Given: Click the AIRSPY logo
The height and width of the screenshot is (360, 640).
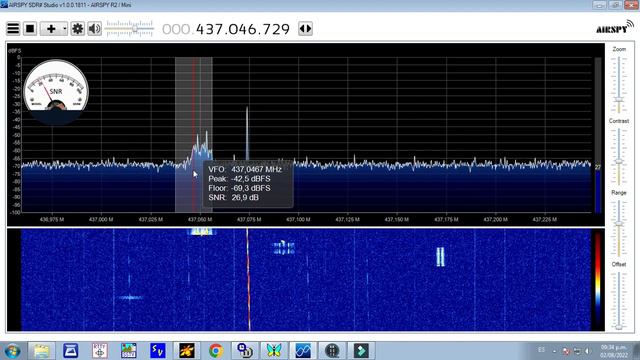Looking at the screenshot, I should tap(615, 28).
